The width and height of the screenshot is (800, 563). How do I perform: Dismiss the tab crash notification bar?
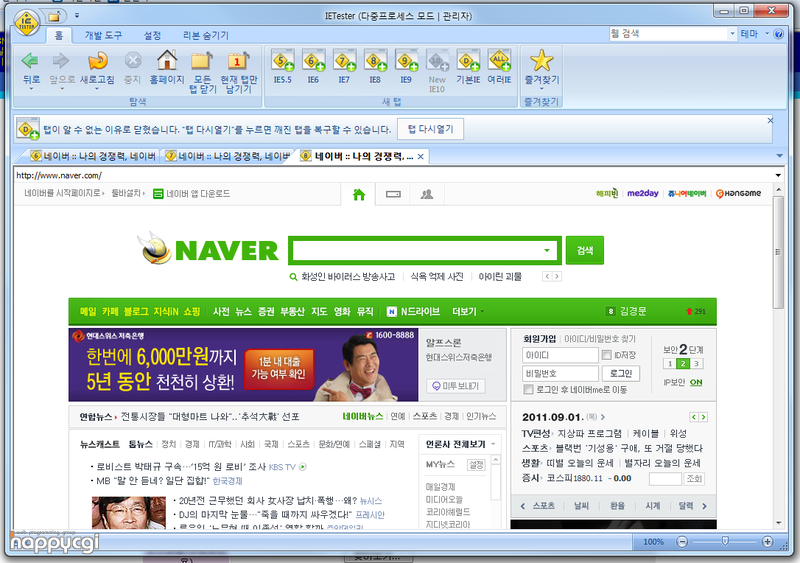pos(770,120)
